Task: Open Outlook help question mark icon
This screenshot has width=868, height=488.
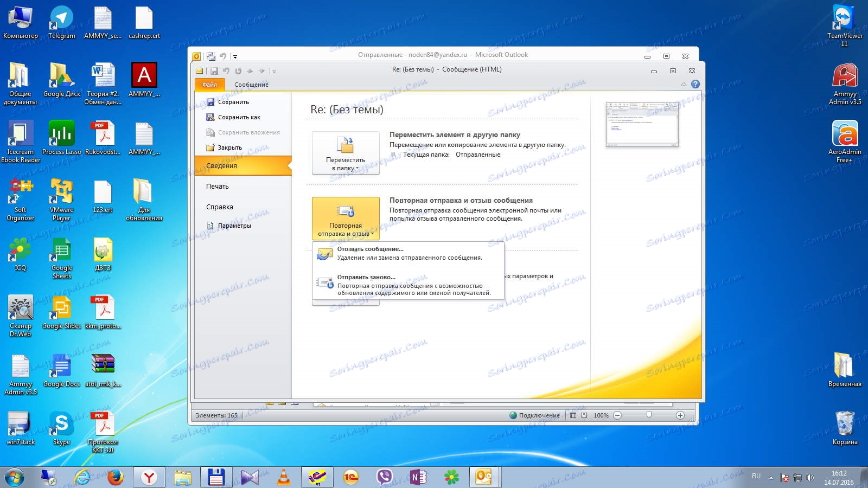Action: 695,84
